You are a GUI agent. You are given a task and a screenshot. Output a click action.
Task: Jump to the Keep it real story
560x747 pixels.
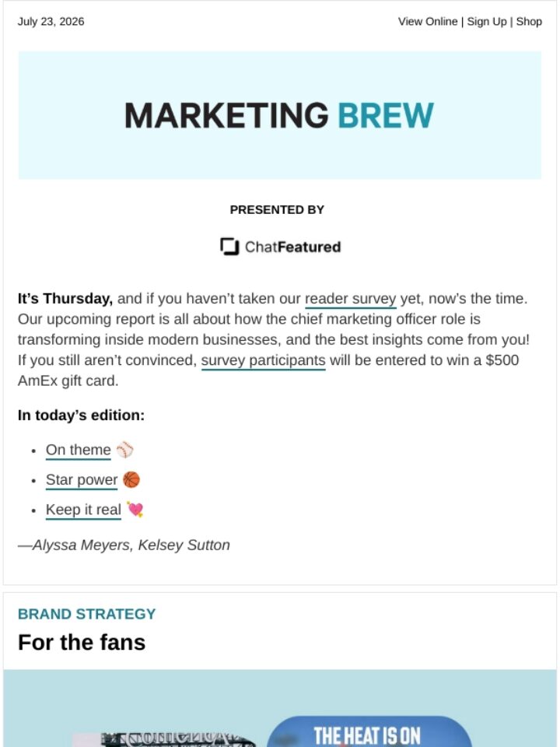pyautogui.click(x=83, y=510)
